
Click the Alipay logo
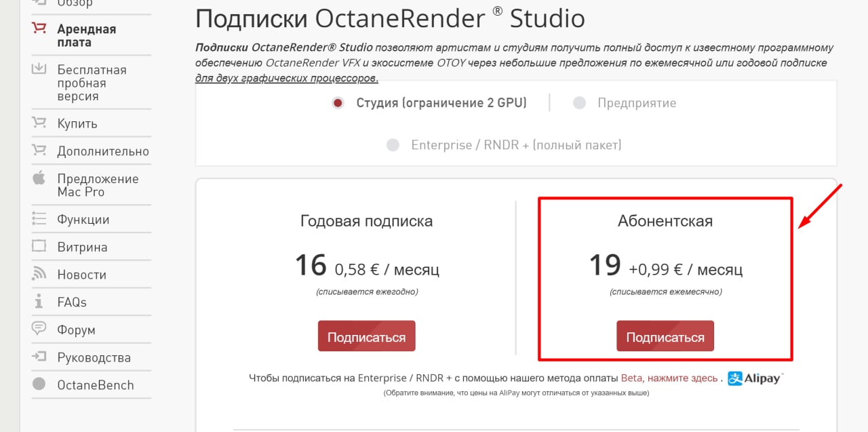[755, 378]
